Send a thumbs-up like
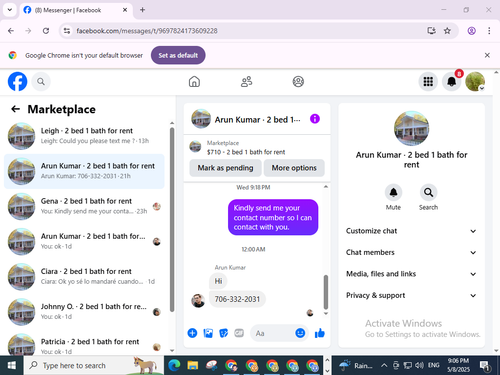The image size is (500, 375). (x=320, y=333)
